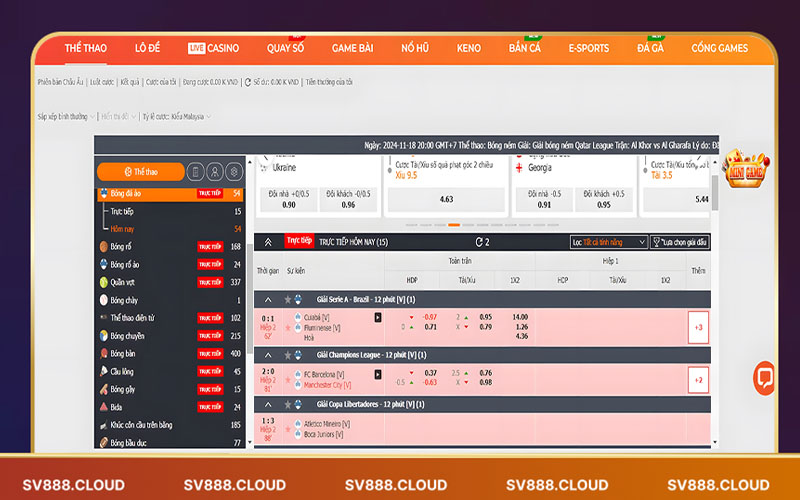Select Bida billiards icon
This screenshot has height=500, width=800.
click(104, 407)
